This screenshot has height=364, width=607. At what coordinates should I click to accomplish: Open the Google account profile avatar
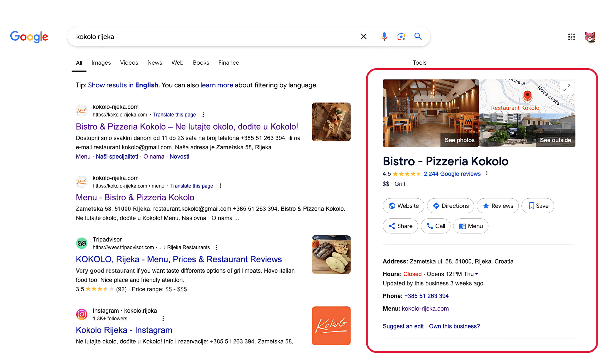[x=590, y=37]
